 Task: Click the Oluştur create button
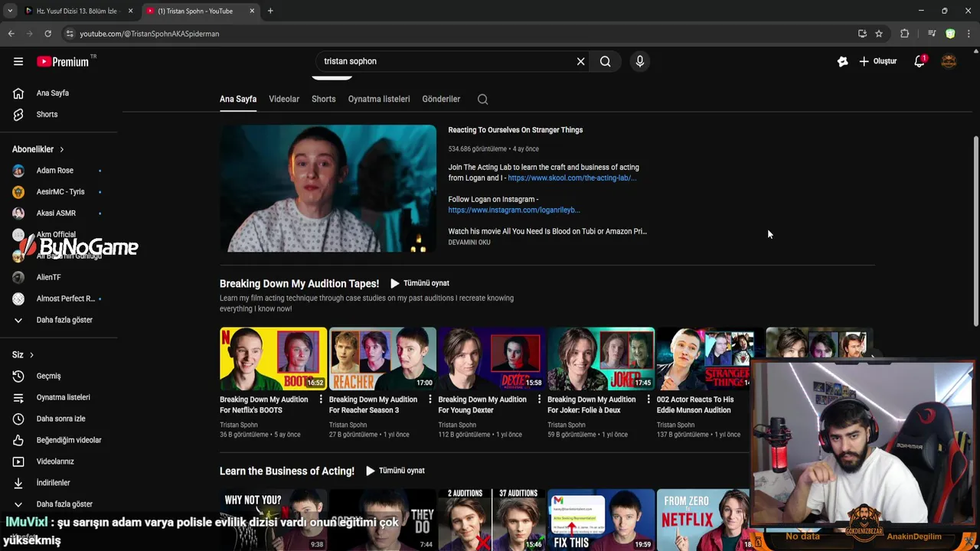[877, 61]
